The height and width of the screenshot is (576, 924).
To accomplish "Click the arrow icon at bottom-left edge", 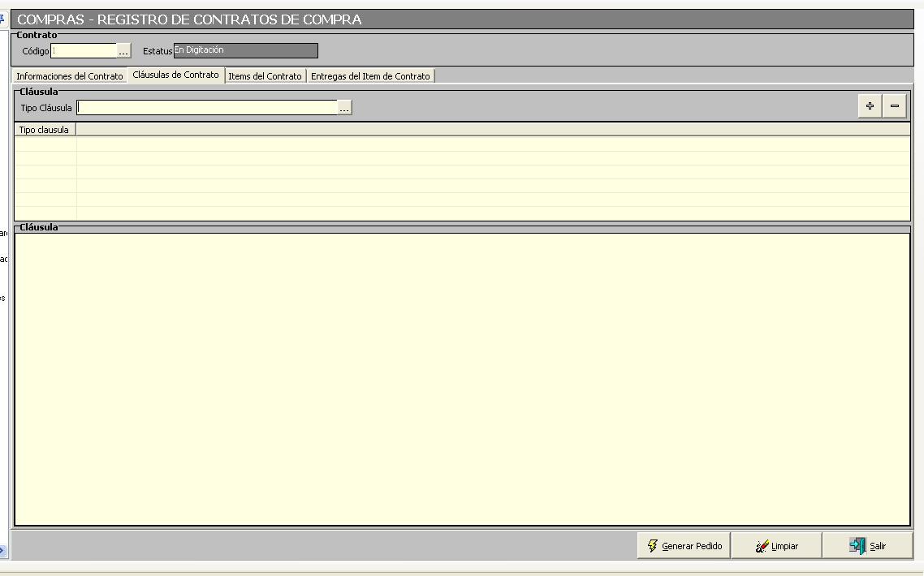I will [x=3, y=550].
